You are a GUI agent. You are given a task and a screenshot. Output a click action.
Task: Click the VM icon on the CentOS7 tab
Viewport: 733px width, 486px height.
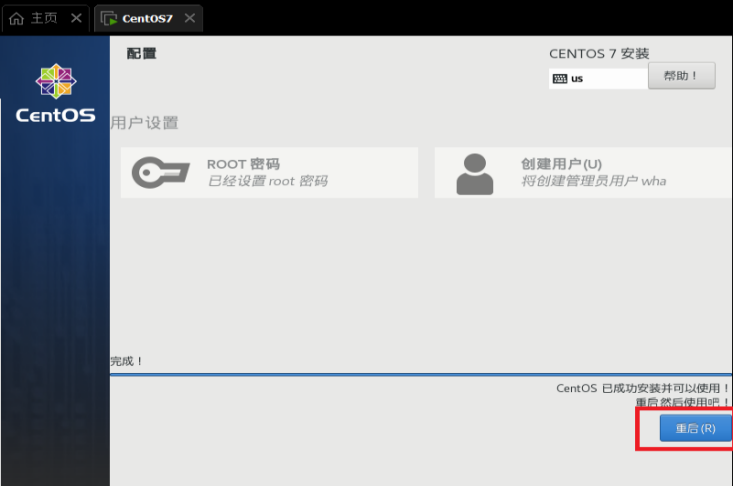pos(109,19)
